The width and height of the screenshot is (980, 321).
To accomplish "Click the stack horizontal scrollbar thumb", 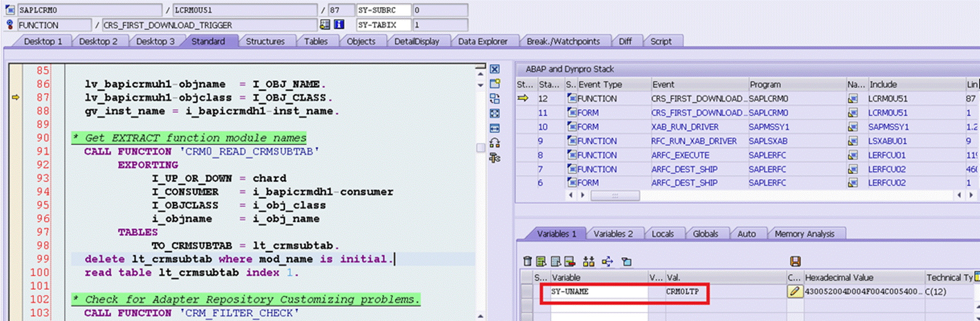I will (x=615, y=196).
